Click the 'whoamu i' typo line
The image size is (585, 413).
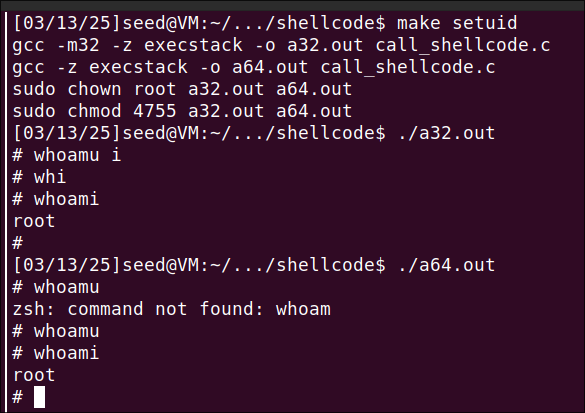67,155
